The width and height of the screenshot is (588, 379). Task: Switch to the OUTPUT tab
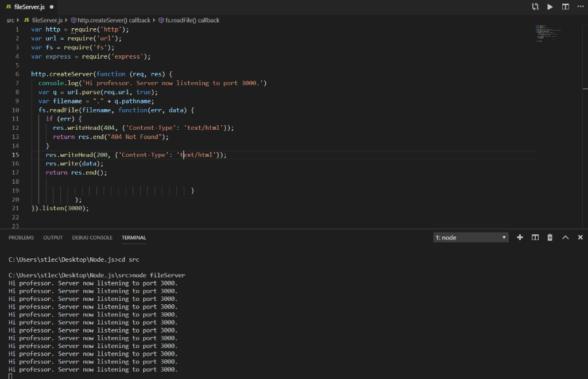pos(53,237)
